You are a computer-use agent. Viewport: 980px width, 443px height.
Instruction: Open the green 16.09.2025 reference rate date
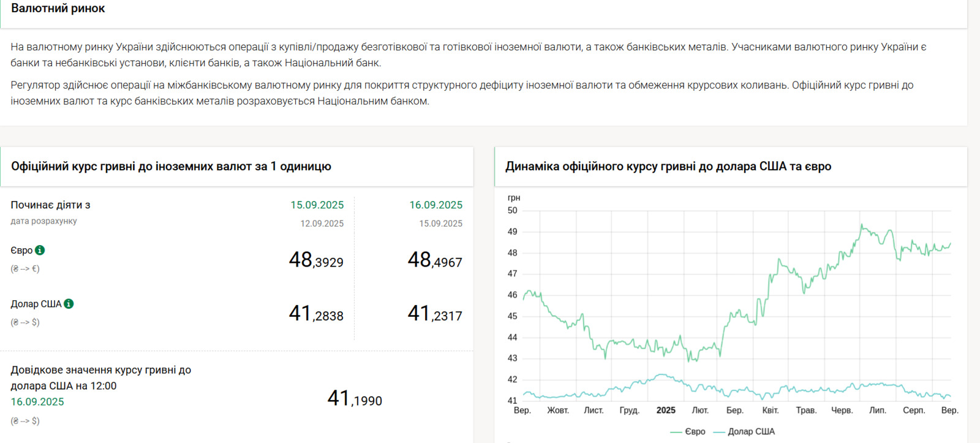(37, 402)
